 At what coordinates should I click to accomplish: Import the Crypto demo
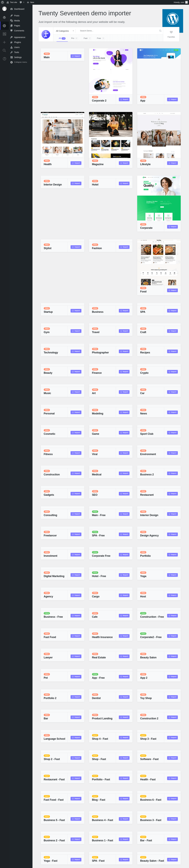click(172, 372)
